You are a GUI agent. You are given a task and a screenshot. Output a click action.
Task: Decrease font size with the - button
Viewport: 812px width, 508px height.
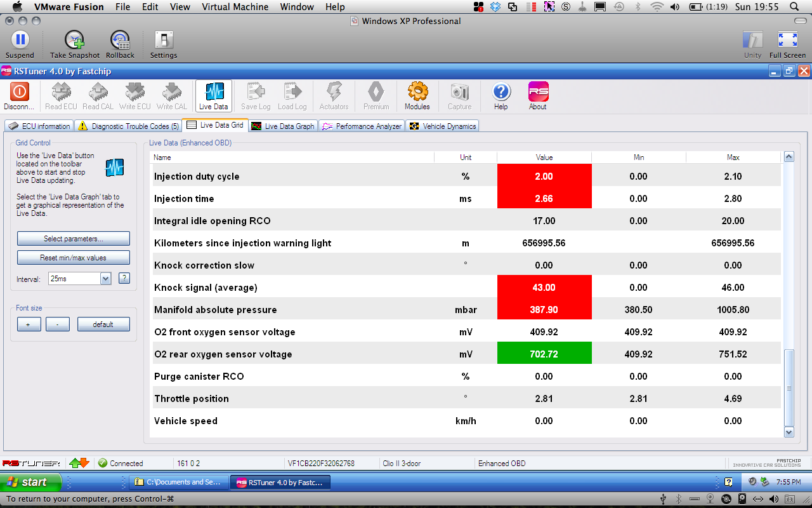point(58,324)
